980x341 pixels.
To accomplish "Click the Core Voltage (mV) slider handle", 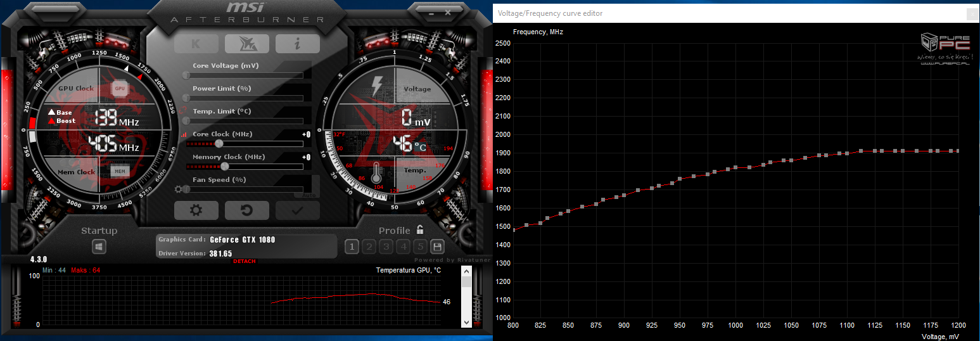I will [187, 75].
